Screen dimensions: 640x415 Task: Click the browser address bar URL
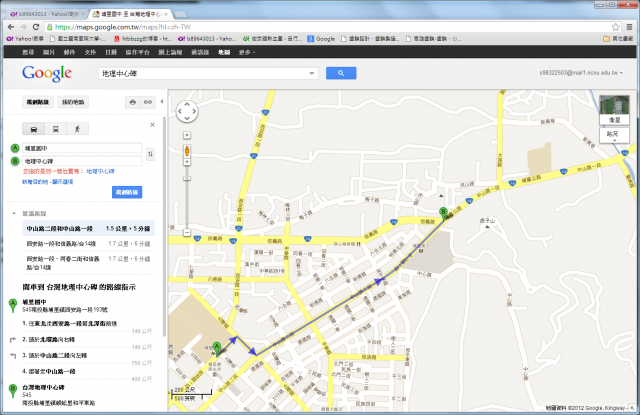123,27
